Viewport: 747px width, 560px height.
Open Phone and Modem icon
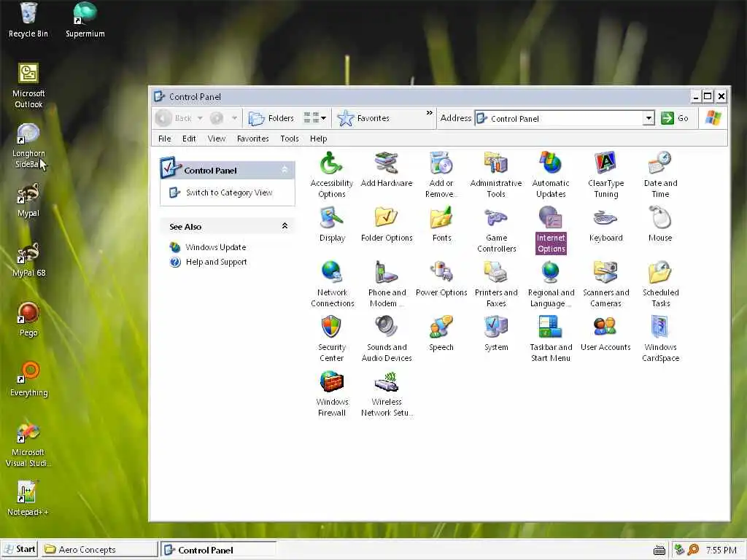(x=387, y=284)
